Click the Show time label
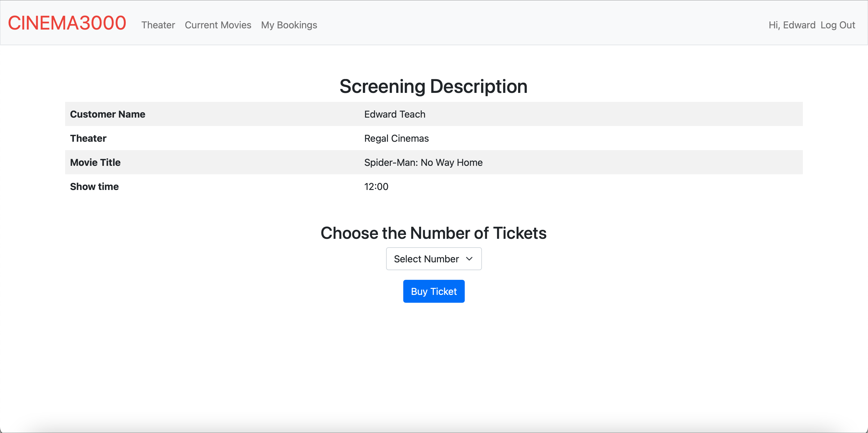 pyautogui.click(x=94, y=186)
